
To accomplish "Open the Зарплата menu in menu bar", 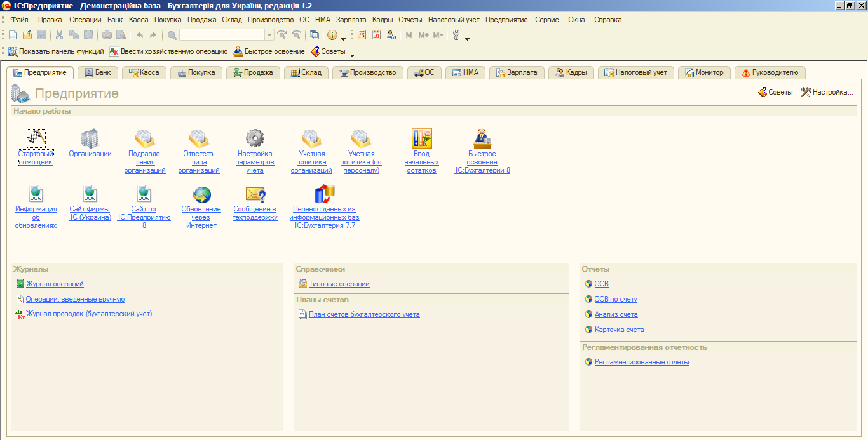I will pyautogui.click(x=351, y=20).
